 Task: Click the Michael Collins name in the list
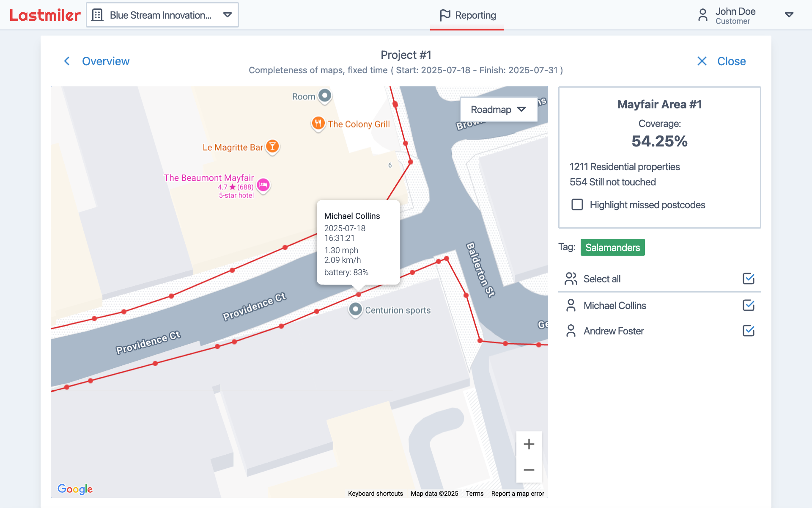tap(614, 306)
